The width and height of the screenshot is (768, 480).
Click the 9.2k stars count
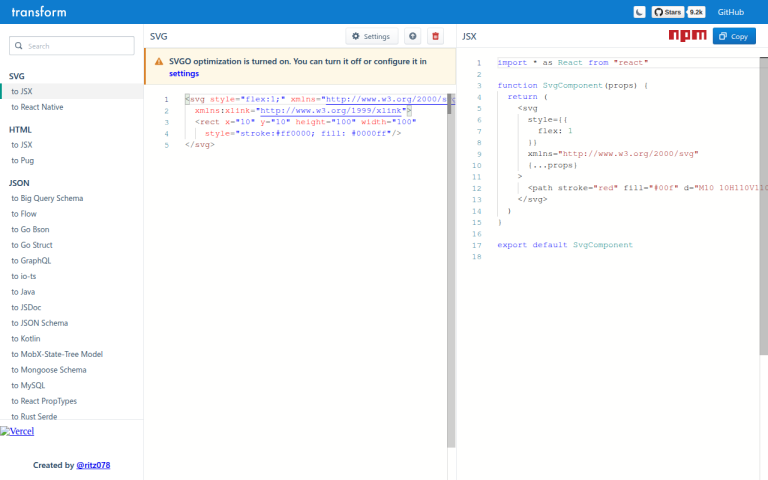[696, 12]
